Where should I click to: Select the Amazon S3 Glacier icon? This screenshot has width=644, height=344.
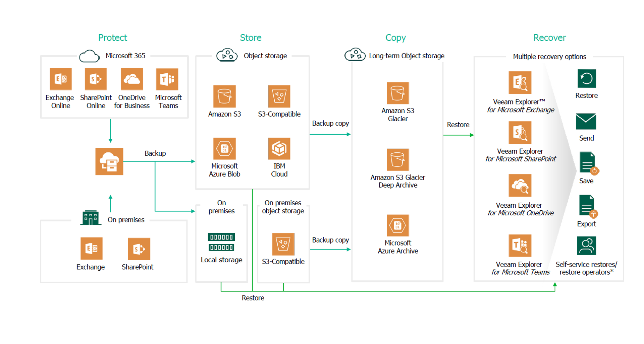(x=398, y=93)
